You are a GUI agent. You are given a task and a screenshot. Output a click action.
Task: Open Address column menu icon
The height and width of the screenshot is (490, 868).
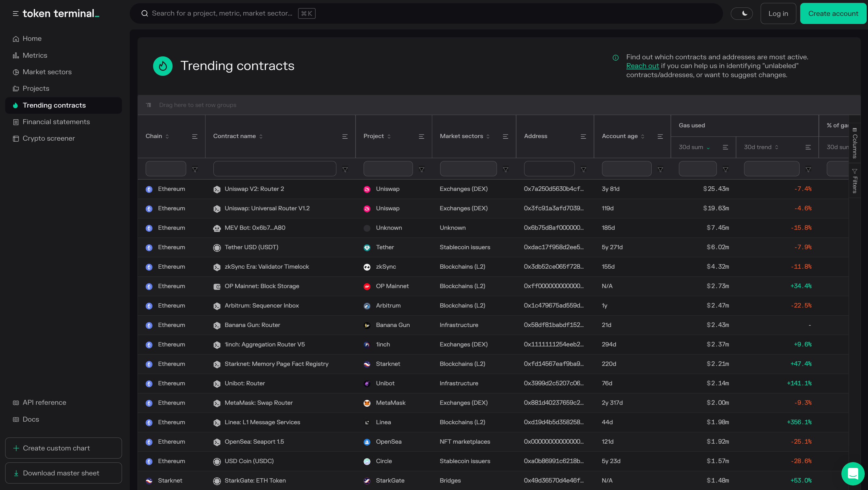coord(583,136)
